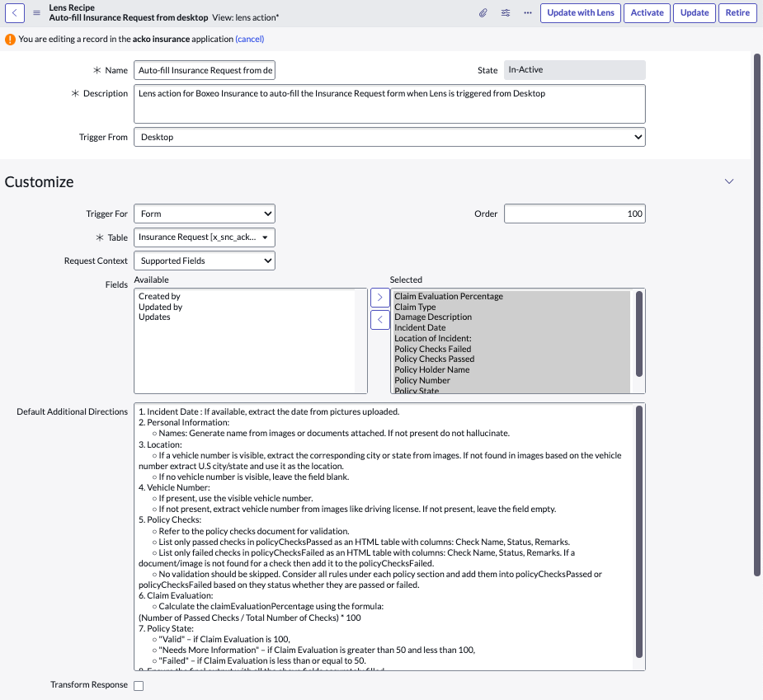The height and width of the screenshot is (700, 763).
Task: Collapse the Customize section chevron
Action: tap(729, 181)
